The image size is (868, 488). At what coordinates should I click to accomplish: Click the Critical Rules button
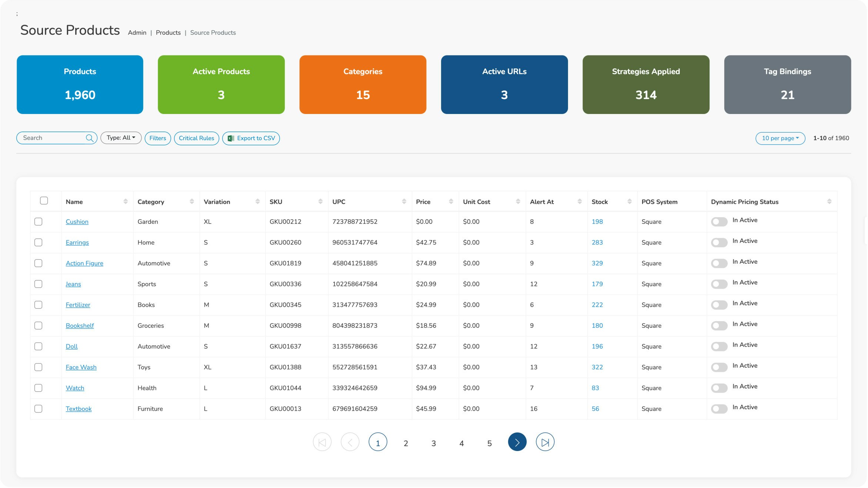pos(196,138)
